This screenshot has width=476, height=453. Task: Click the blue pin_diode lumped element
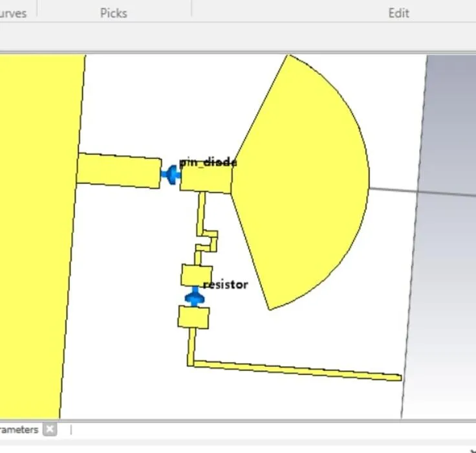click(x=171, y=175)
